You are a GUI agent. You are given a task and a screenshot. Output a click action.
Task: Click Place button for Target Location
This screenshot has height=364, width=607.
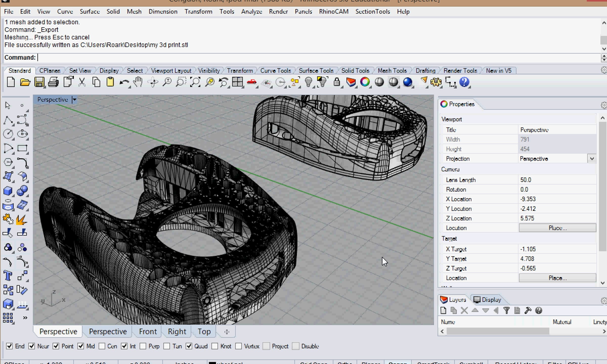[x=557, y=278]
